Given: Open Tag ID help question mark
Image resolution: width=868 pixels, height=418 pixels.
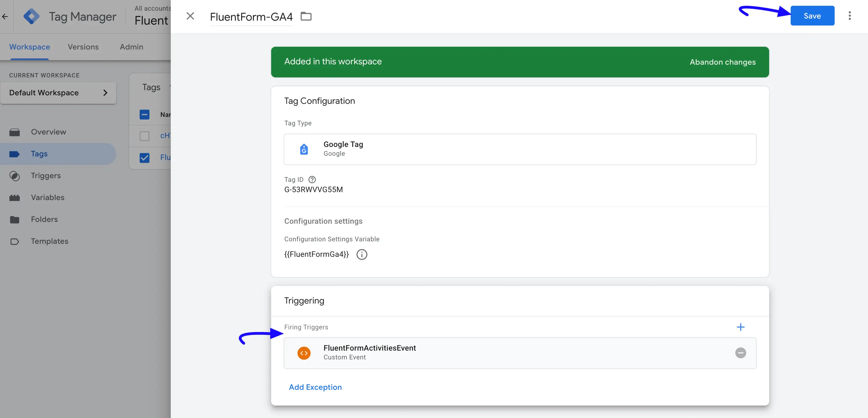Looking at the screenshot, I should [x=312, y=179].
